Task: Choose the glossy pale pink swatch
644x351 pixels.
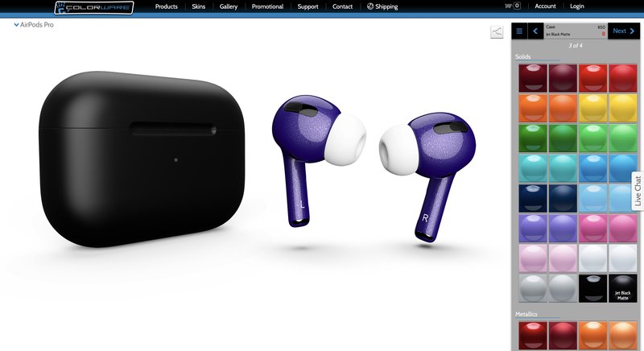Action: click(533, 258)
